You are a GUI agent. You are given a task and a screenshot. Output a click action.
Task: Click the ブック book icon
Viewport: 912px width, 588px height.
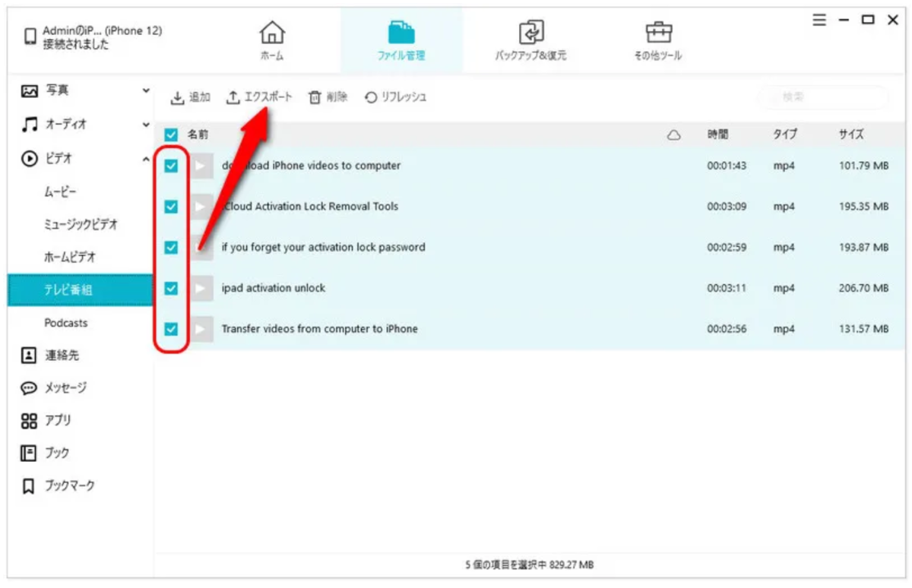29,453
